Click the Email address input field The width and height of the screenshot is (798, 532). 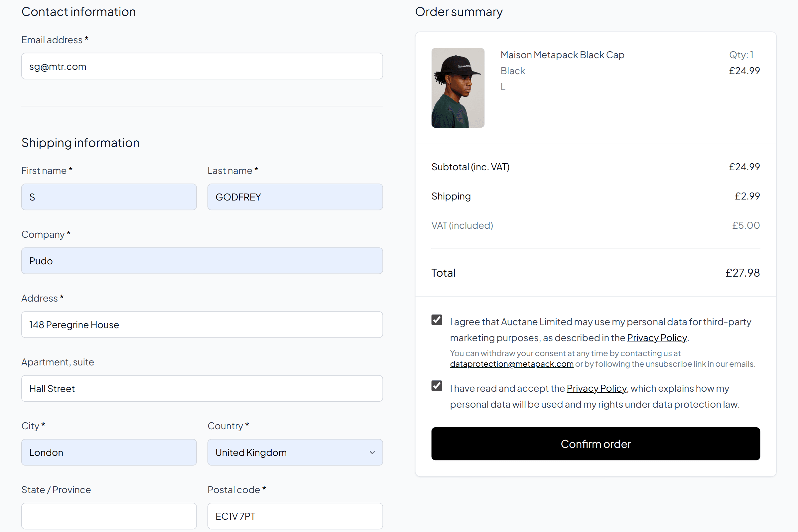click(x=202, y=66)
